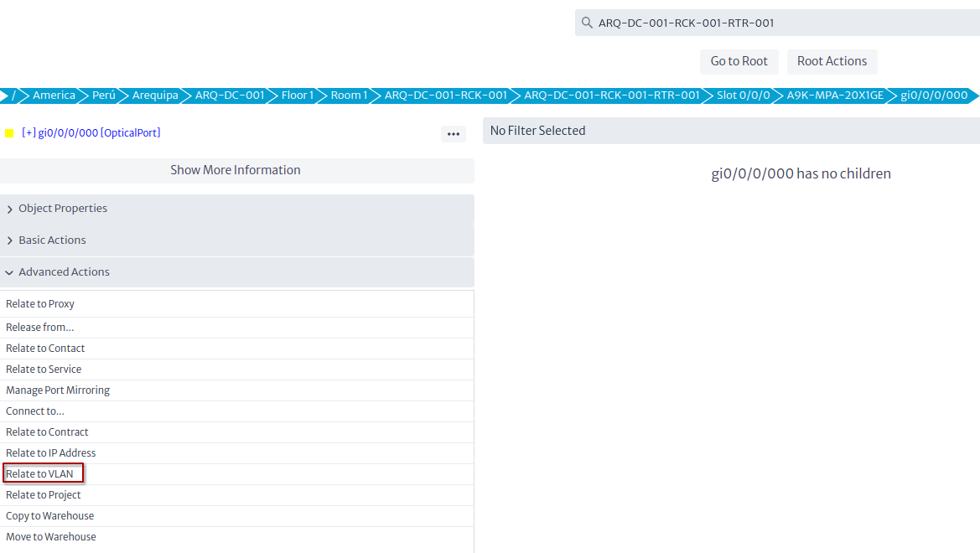Choose Relate to Contact

(x=237, y=349)
